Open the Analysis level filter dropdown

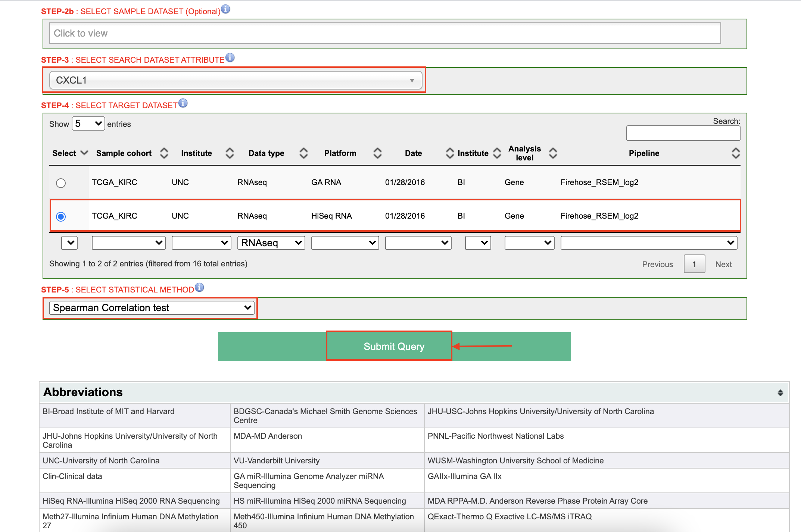click(x=530, y=243)
